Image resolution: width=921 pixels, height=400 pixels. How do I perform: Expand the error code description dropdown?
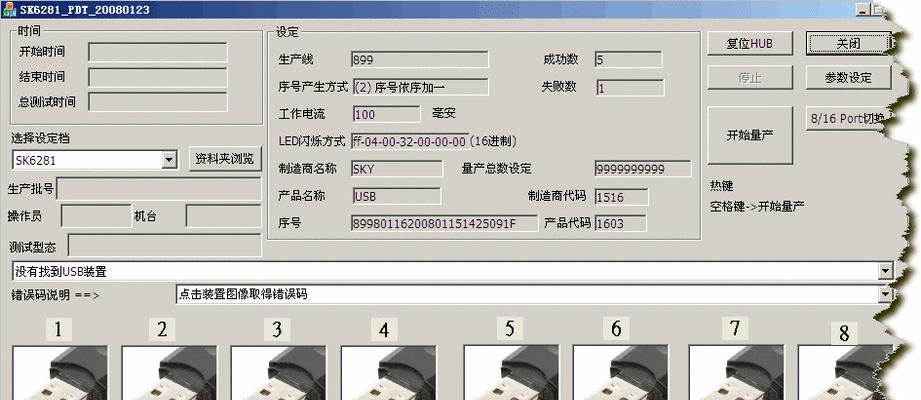pyautogui.click(x=885, y=294)
